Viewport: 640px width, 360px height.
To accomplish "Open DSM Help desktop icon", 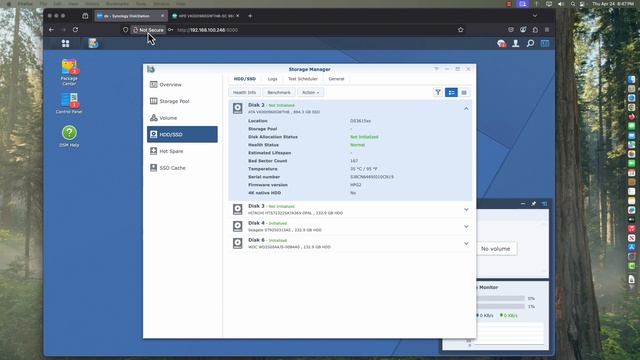I will tap(69, 136).
